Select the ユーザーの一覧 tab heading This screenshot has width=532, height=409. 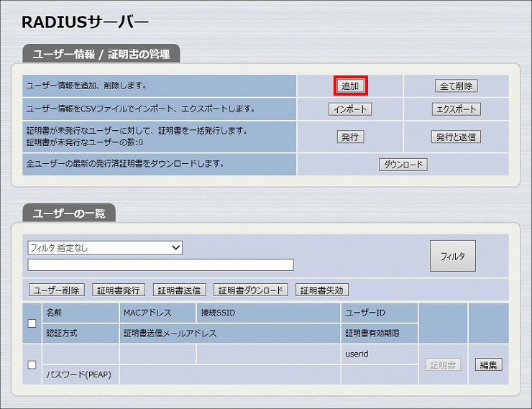point(69,213)
